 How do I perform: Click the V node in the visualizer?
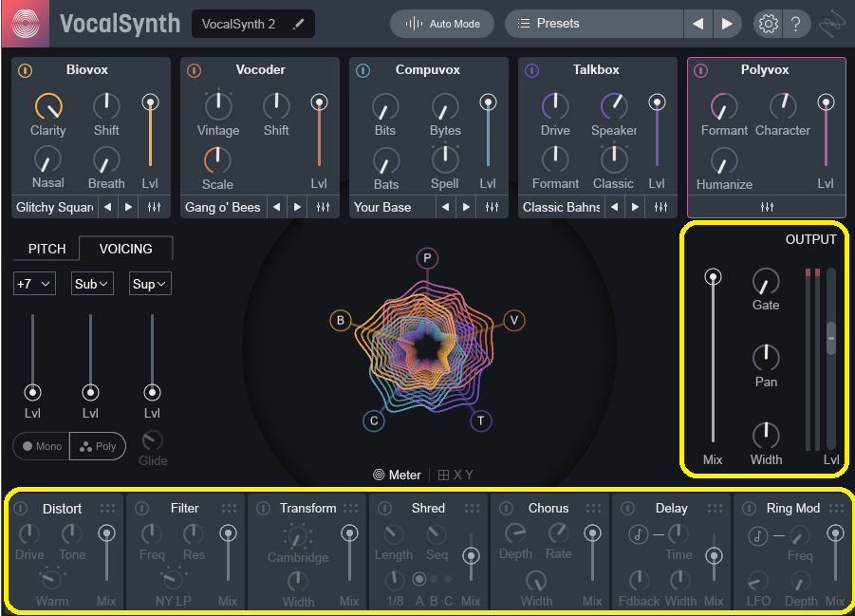(x=513, y=320)
